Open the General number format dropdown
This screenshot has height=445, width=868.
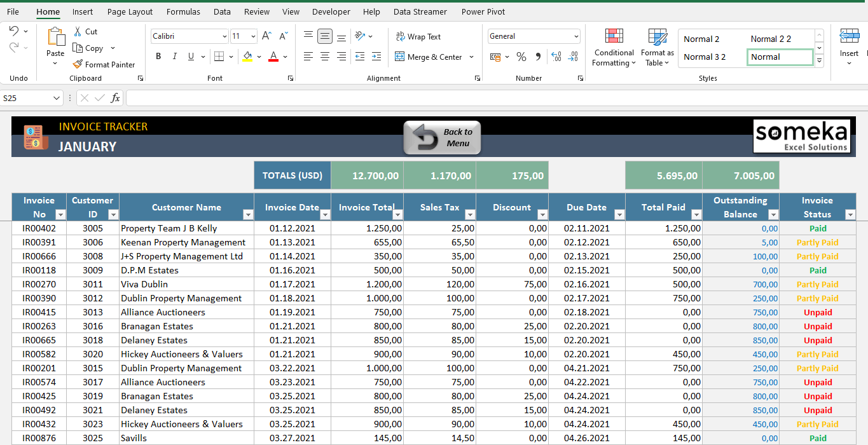coord(576,36)
